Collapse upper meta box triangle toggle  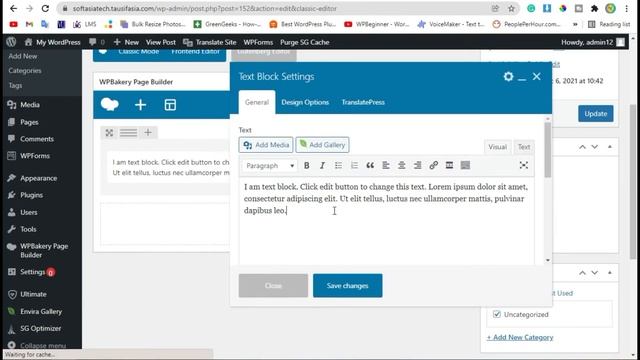pyautogui.click(x=610, y=147)
